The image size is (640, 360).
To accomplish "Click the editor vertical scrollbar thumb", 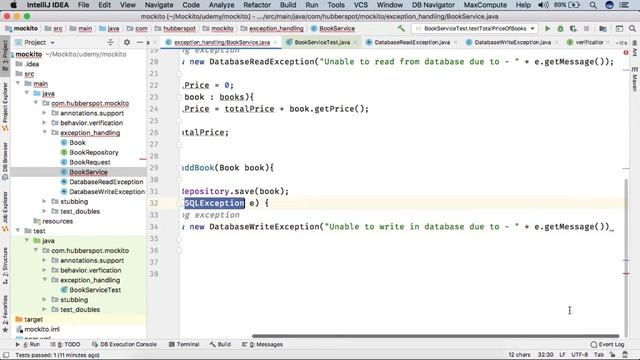I will coord(626,257).
